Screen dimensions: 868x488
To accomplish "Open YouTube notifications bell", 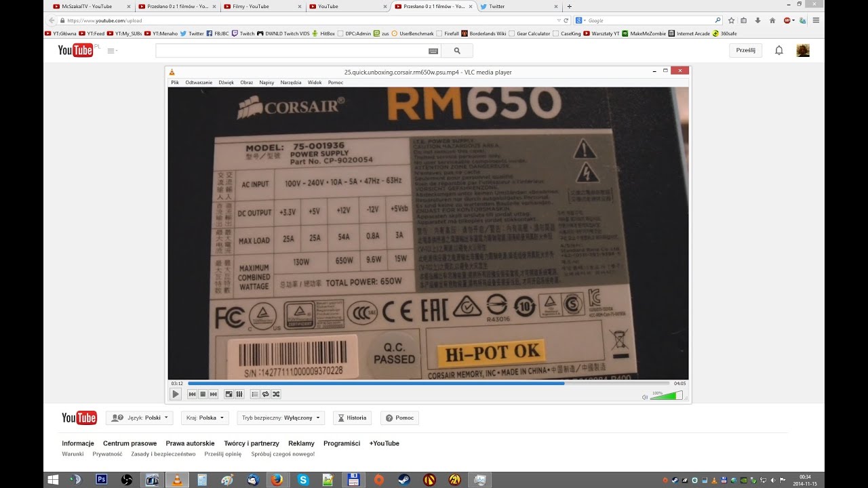I will (779, 50).
